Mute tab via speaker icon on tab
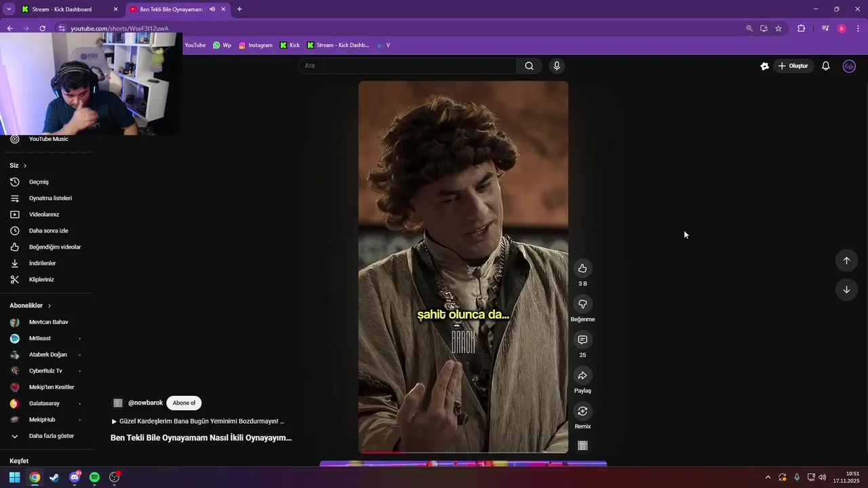868x488 pixels. click(212, 9)
